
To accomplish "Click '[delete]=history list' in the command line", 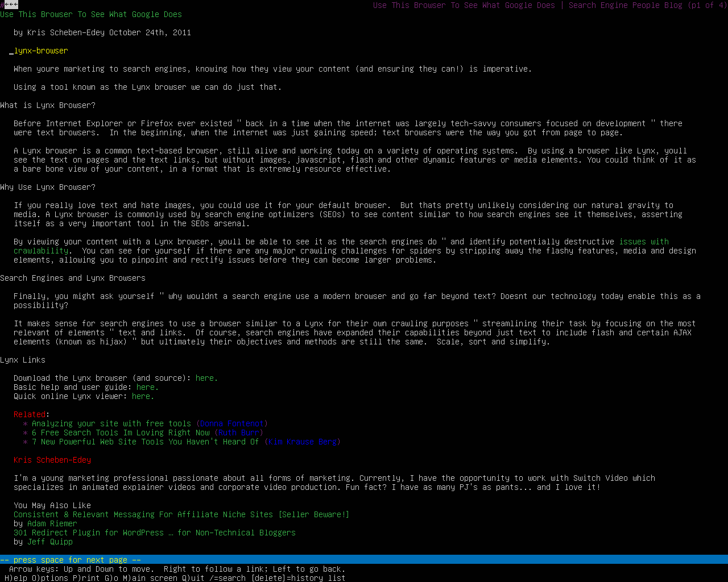I will coord(298,578).
